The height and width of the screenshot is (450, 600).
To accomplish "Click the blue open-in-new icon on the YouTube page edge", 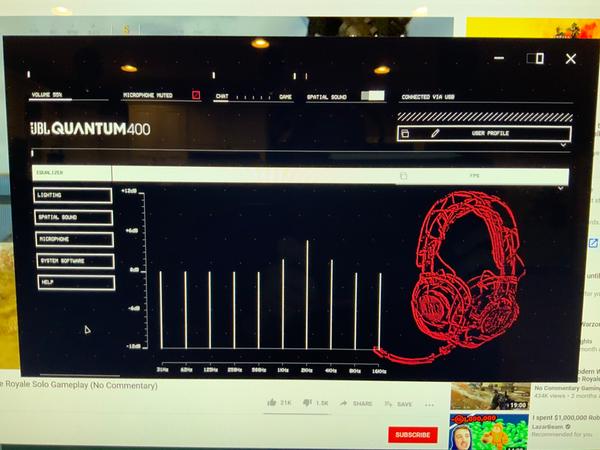I will 593,243.
